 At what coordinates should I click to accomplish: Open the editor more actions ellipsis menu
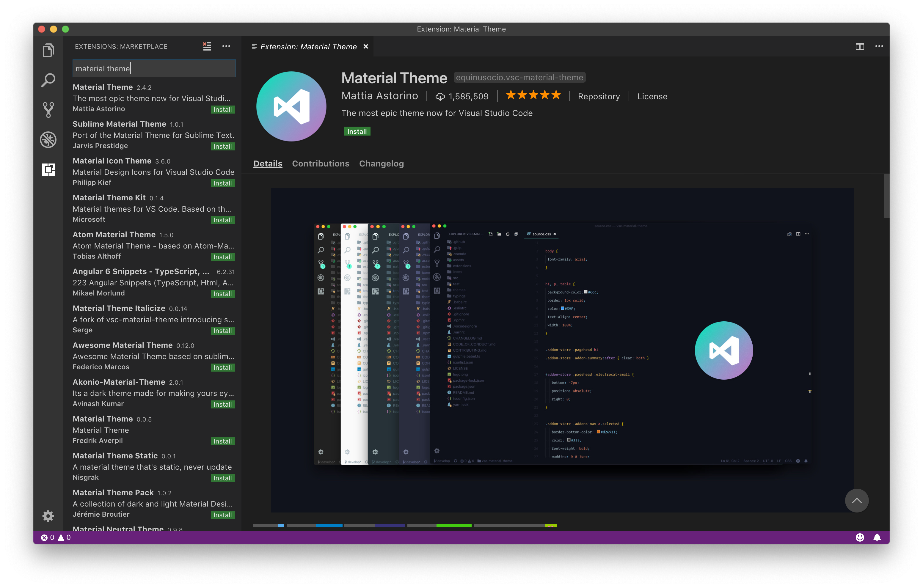[879, 46]
